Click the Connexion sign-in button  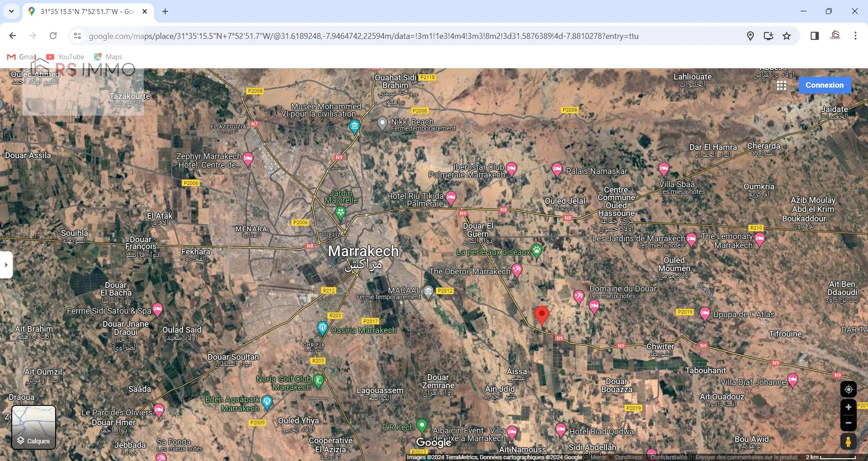pyautogui.click(x=824, y=85)
